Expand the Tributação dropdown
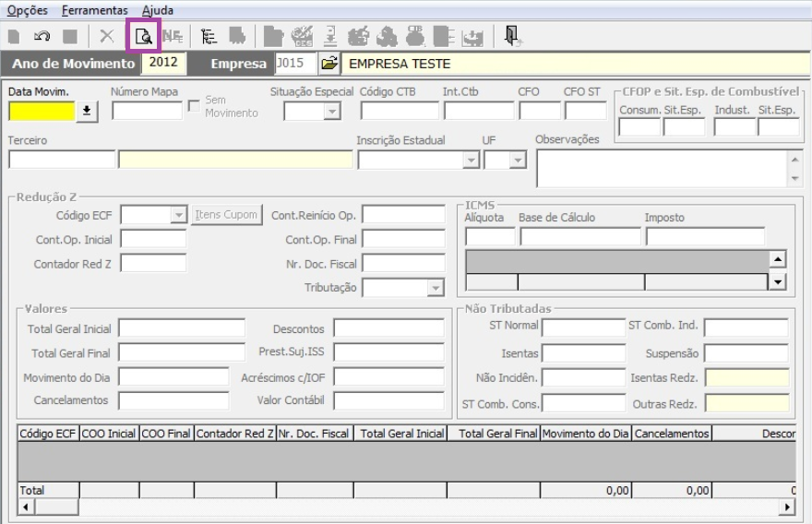 pos(436,288)
